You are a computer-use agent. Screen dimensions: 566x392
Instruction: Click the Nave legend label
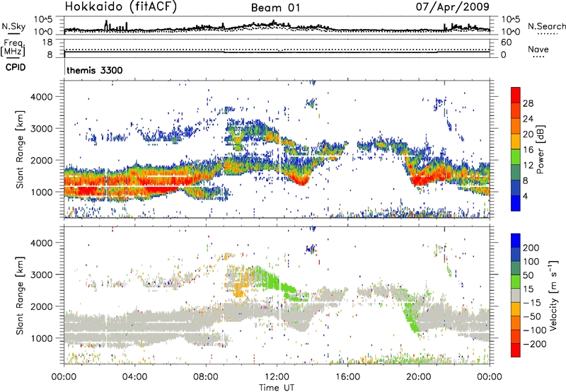coord(538,50)
